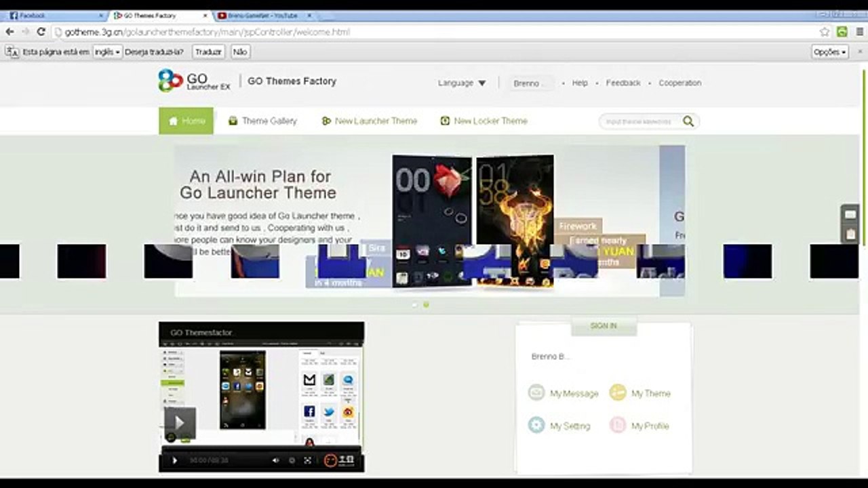This screenshot has height=488, width=868.
Task: Click the My Theme link text
Action: (651, 393)
